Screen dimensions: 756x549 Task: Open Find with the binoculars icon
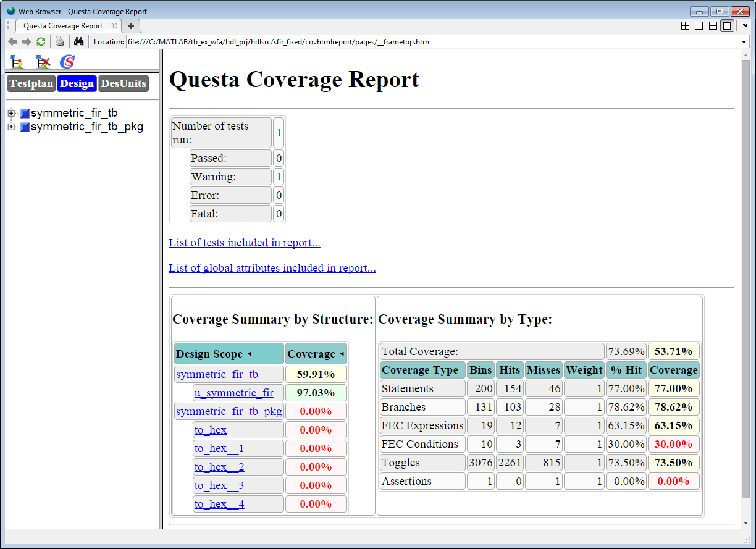click(x=78, y=41)
